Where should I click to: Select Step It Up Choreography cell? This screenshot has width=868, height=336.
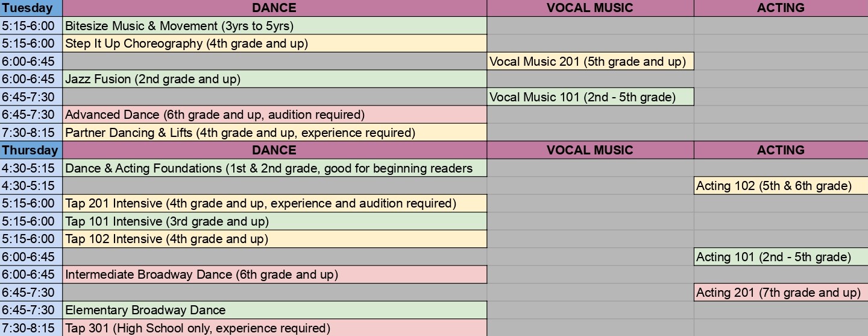point(275,43)
